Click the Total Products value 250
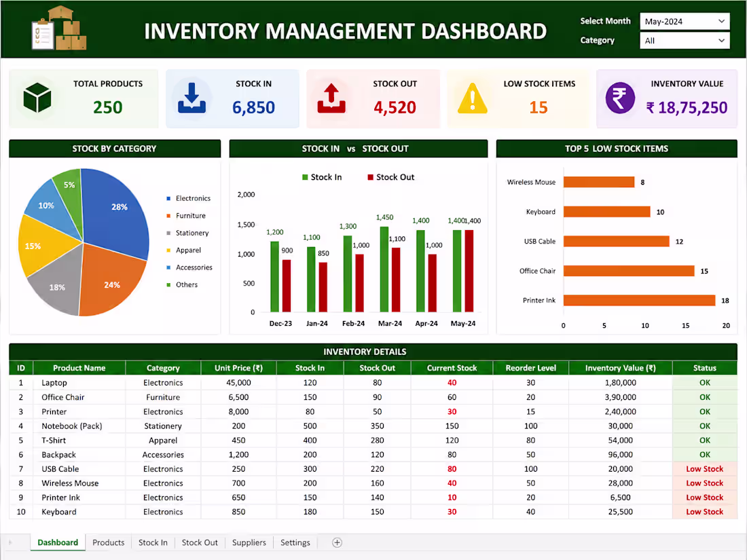The width and height of the screenshot is (747, 560). click(108, 107)
